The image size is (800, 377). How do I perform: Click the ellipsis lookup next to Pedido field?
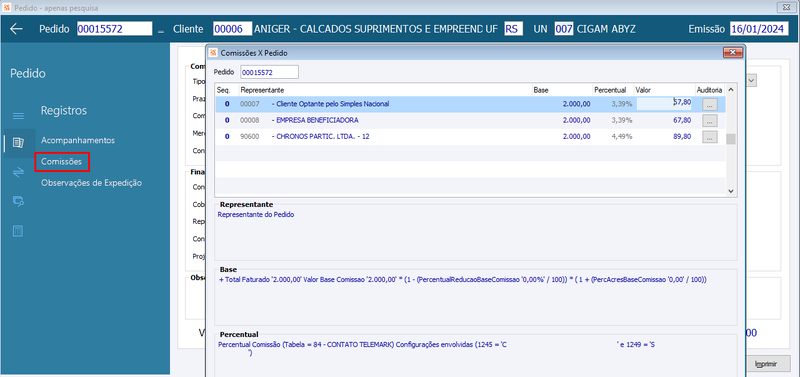[161, 30]
